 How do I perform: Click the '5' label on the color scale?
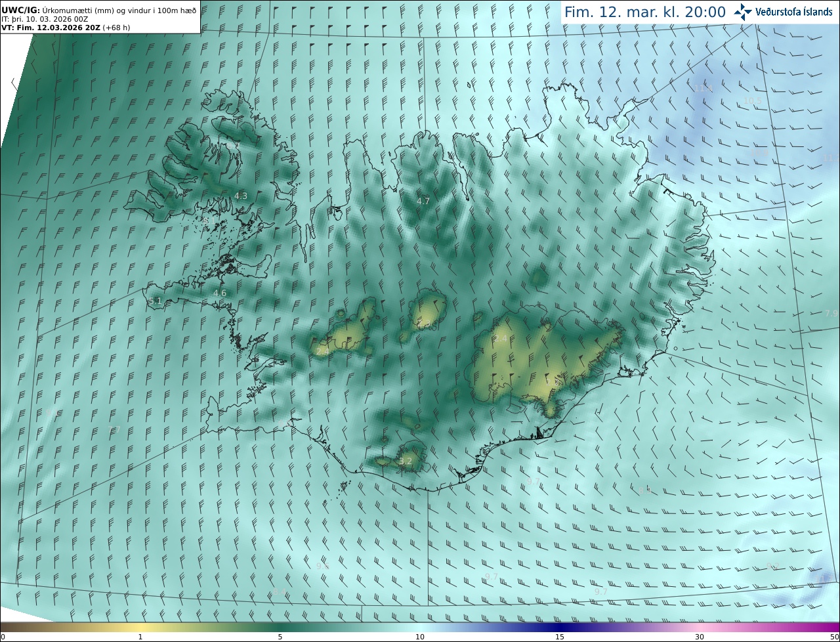[x=280, y=637]
